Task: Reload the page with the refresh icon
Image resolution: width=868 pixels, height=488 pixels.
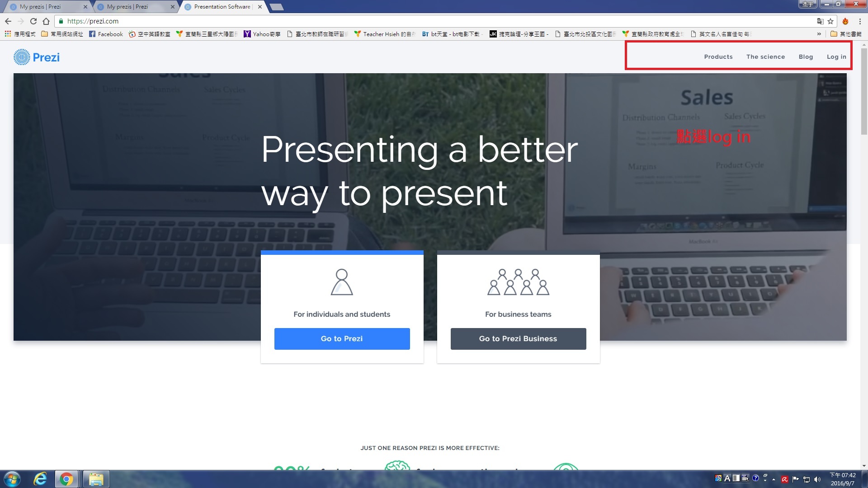Action: pos(33,21)
